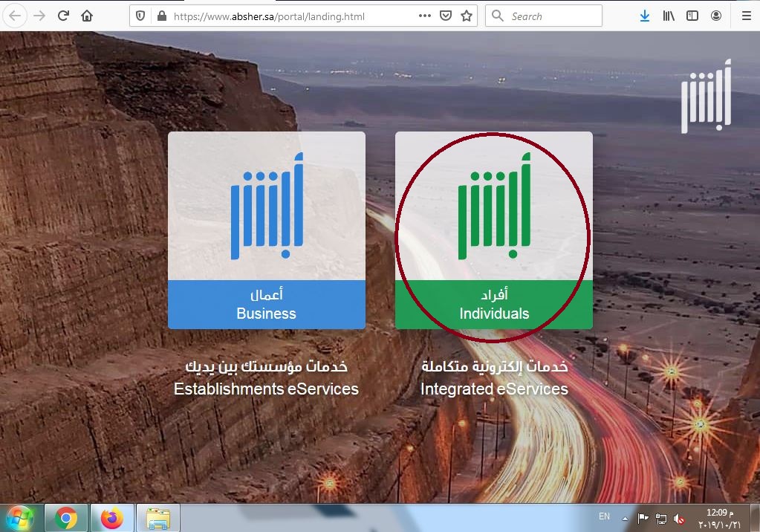
Task: Launch Chrome from the taskbar
Action: coord(66,516)
